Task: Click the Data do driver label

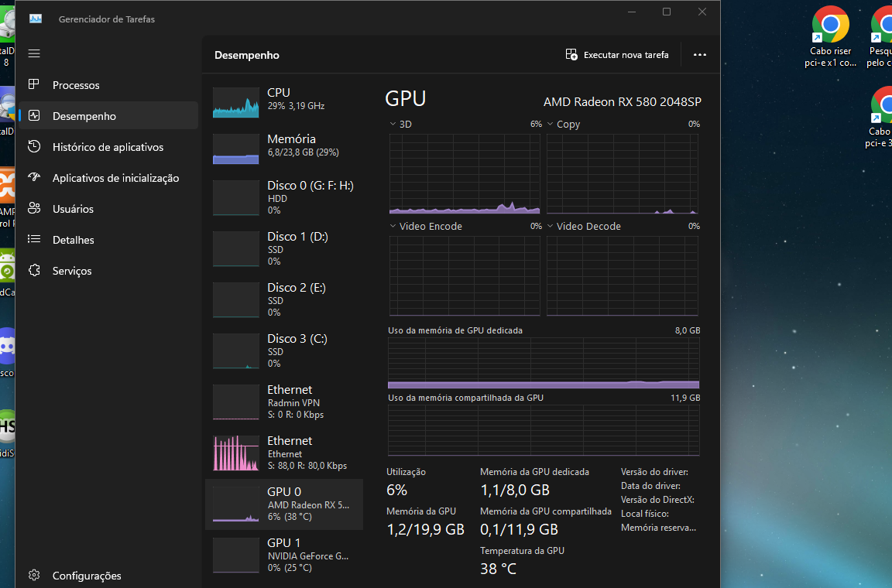Action: pos(650,486)
